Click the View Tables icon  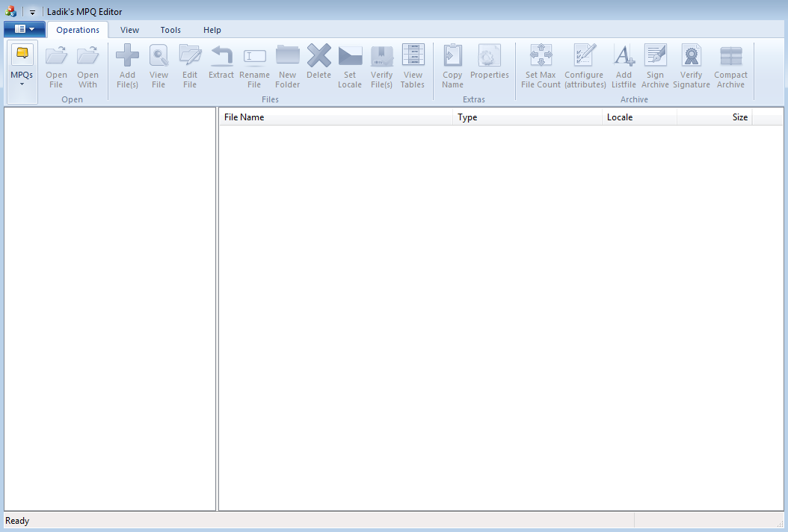[x=413, y=55]
